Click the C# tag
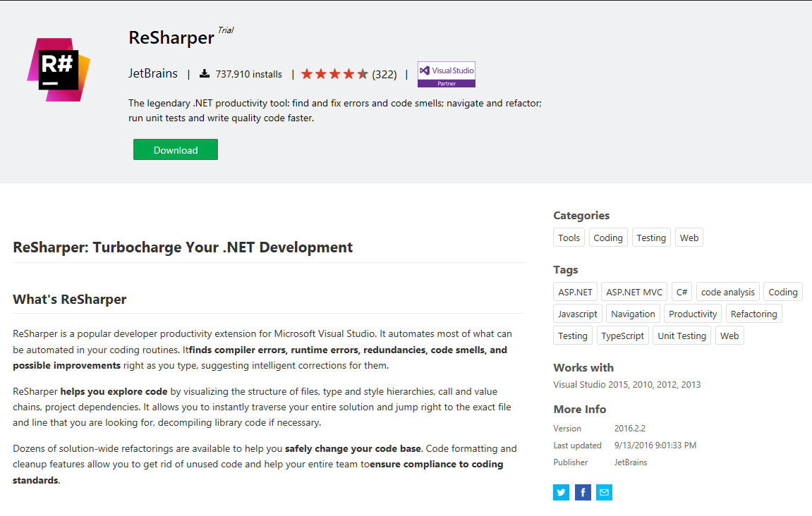812x516 pixels. click(x=681, y=292)
